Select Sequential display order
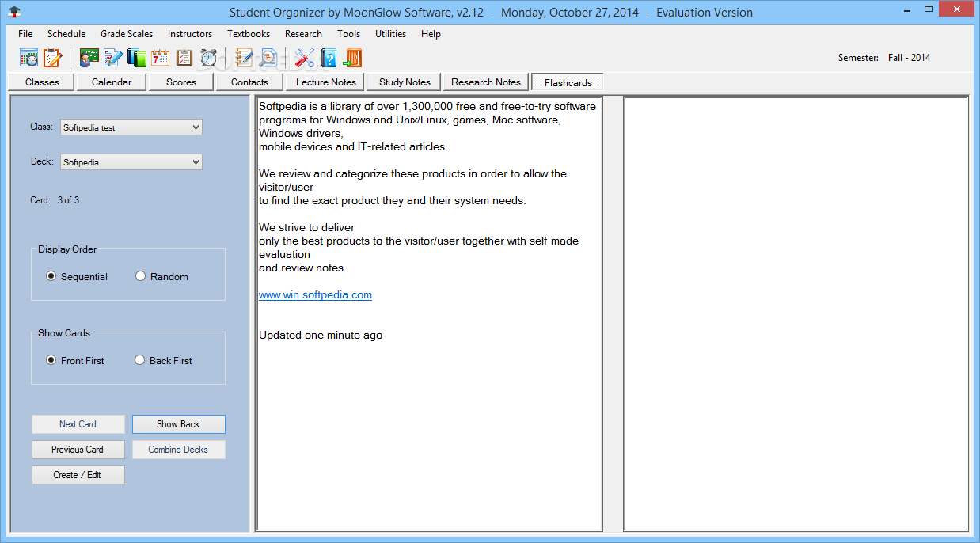Image resolution: width=980 pixels, height=543 pixels. 77,276
